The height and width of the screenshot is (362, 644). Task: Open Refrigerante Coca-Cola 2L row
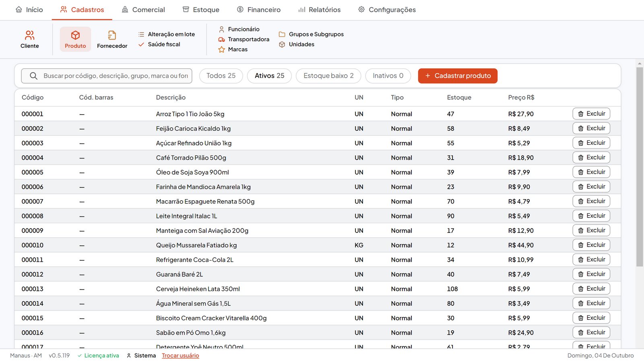[x=318, y=260]
